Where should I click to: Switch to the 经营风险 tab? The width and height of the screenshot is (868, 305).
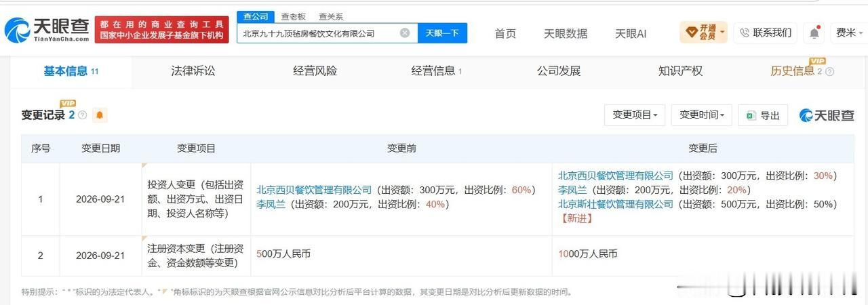pos(315,71)
